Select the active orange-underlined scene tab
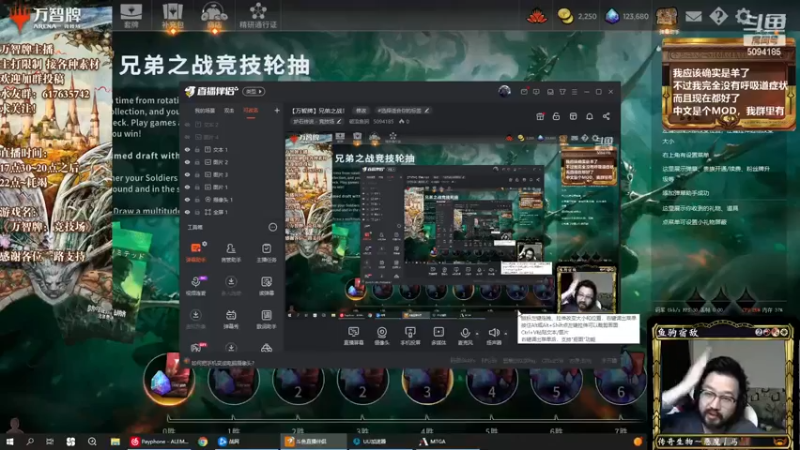 [251, 111]
